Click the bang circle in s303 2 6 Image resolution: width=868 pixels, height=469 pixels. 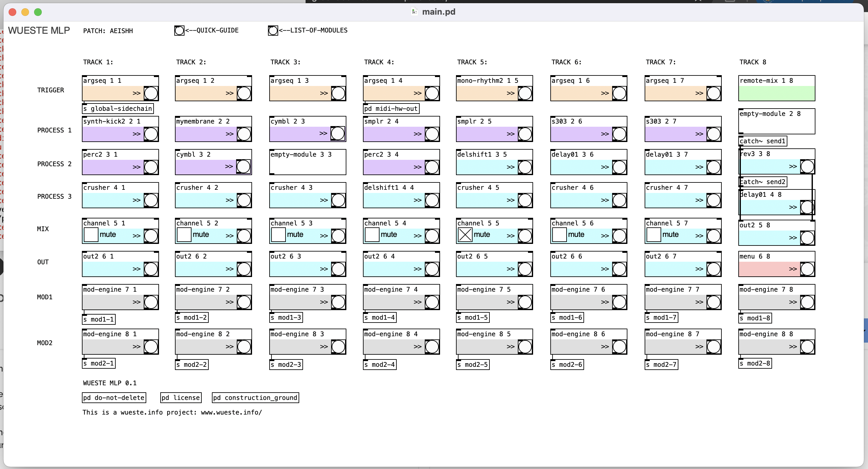(x=619, y=134)
